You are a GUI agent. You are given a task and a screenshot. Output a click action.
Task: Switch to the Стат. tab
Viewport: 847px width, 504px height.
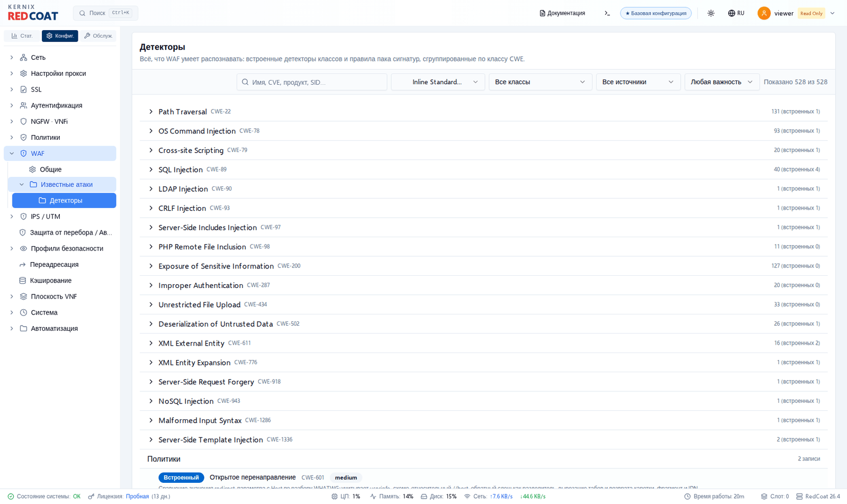click(x=22, y=36)
